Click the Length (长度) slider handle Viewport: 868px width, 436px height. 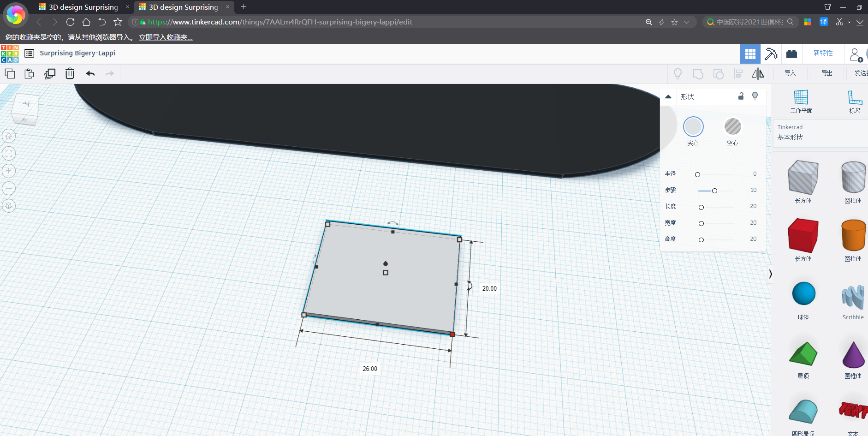(x=701, y=207)
